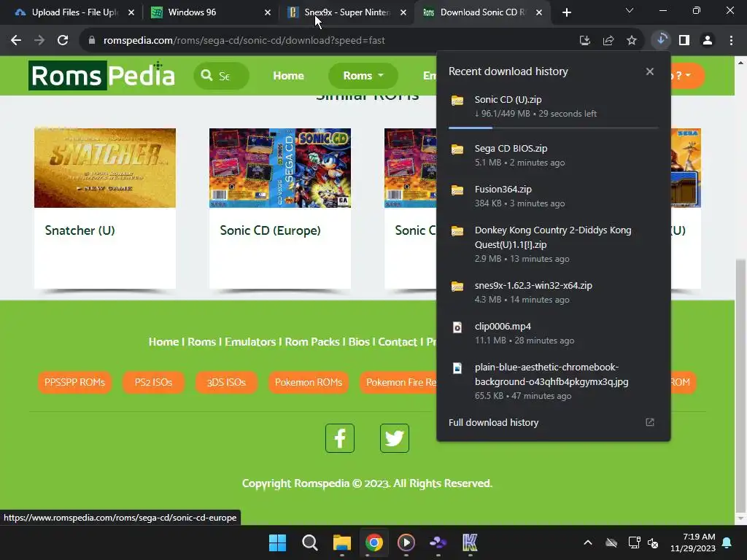Click the Pokemon ROMs button

pyautogui.click(x=309, y=382)
